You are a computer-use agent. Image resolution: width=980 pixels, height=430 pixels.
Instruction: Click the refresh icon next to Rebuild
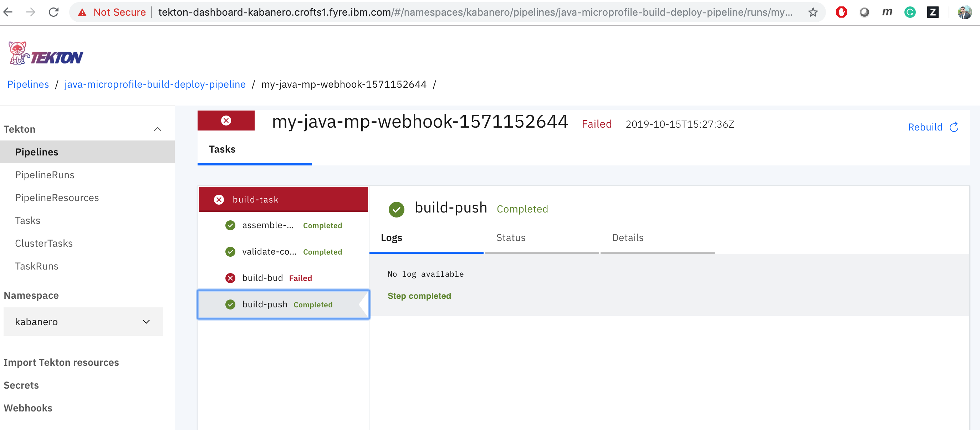click(x=955, y=127)
